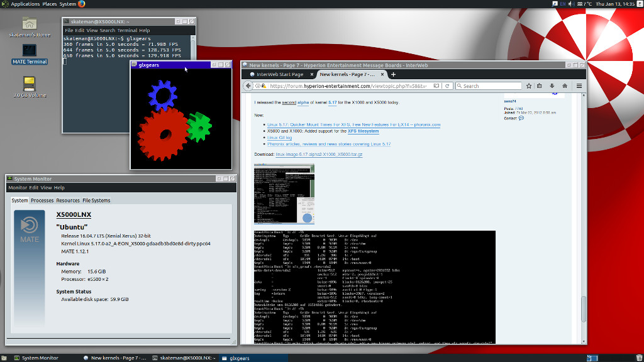Click the browser page vertical scrollbar thumb

pos(584,309)
